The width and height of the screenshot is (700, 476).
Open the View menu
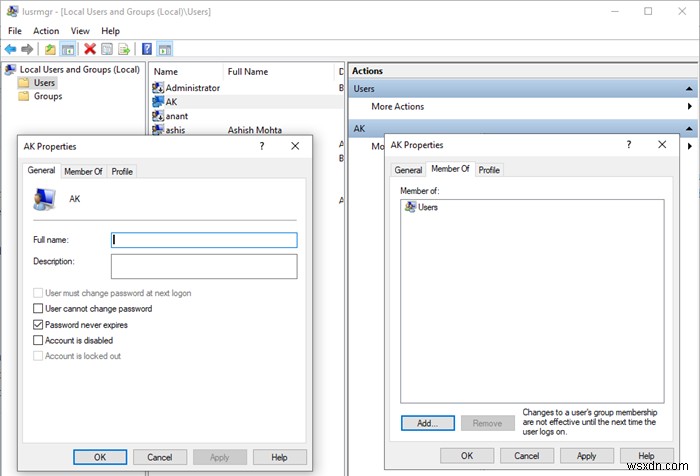coord(80,31)
